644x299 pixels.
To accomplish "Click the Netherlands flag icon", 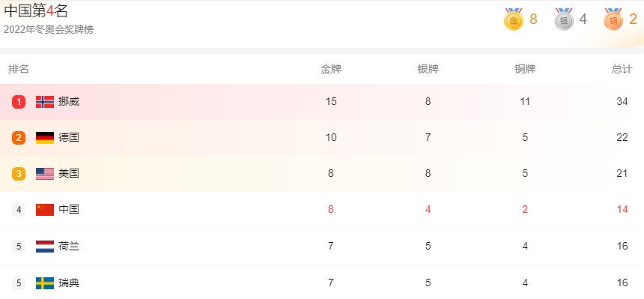I will (45, 247).
